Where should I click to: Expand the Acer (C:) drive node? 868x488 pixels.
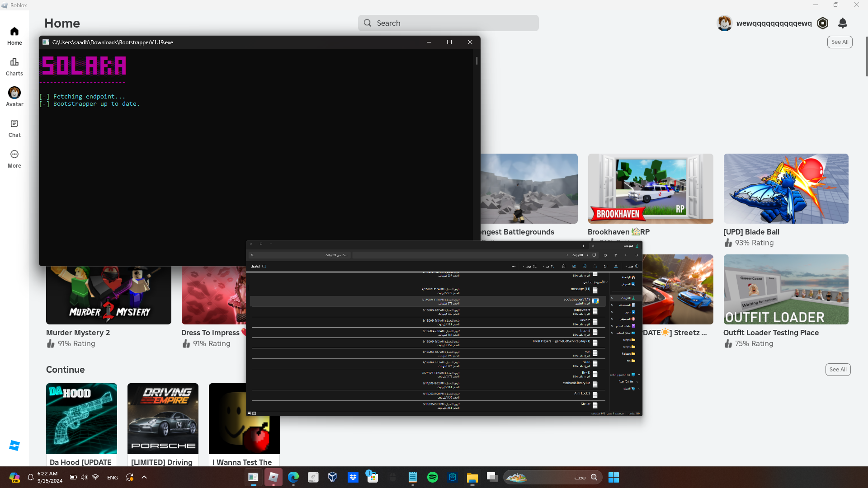[637, 382]
